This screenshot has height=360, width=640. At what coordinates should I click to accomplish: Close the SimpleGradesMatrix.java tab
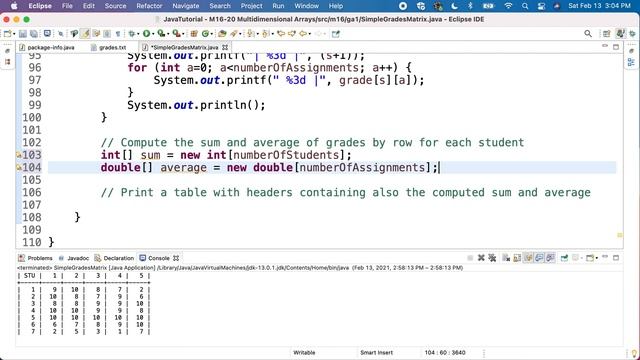pos(225,47)
